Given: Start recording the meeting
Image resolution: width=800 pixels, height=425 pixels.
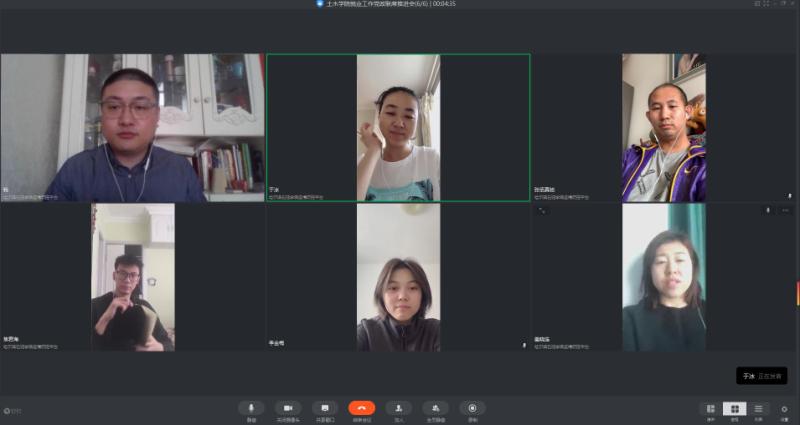Looking at the screenshot, I should [472, 408].
